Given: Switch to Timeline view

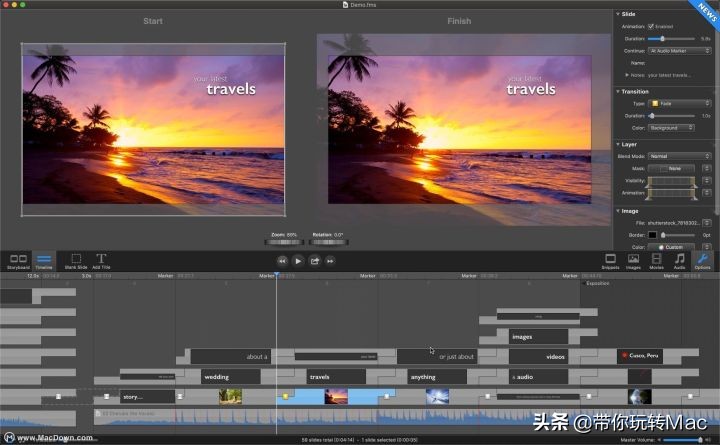Looking at the screenshot, I should pyautogui.click(x=44, y=260).
